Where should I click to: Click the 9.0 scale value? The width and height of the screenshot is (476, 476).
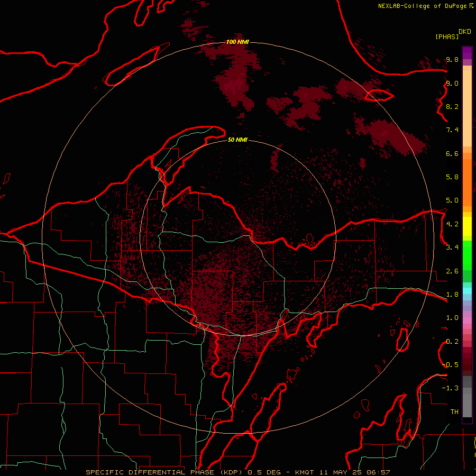[x=452, y=83]
